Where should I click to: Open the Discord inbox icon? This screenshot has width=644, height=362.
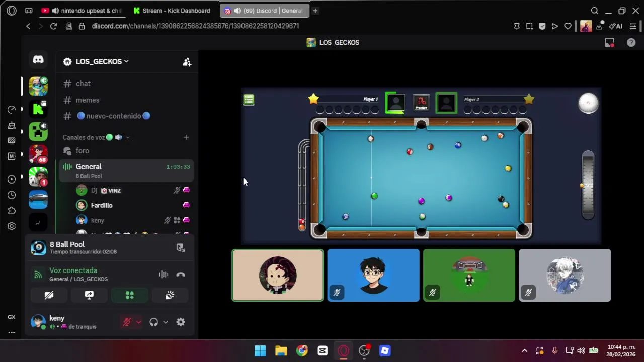pos(609,43)
